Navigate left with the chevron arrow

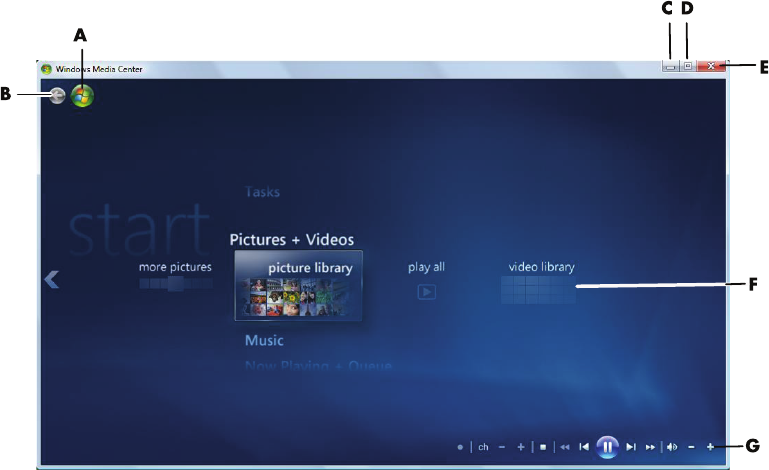[x=51, y=280]
